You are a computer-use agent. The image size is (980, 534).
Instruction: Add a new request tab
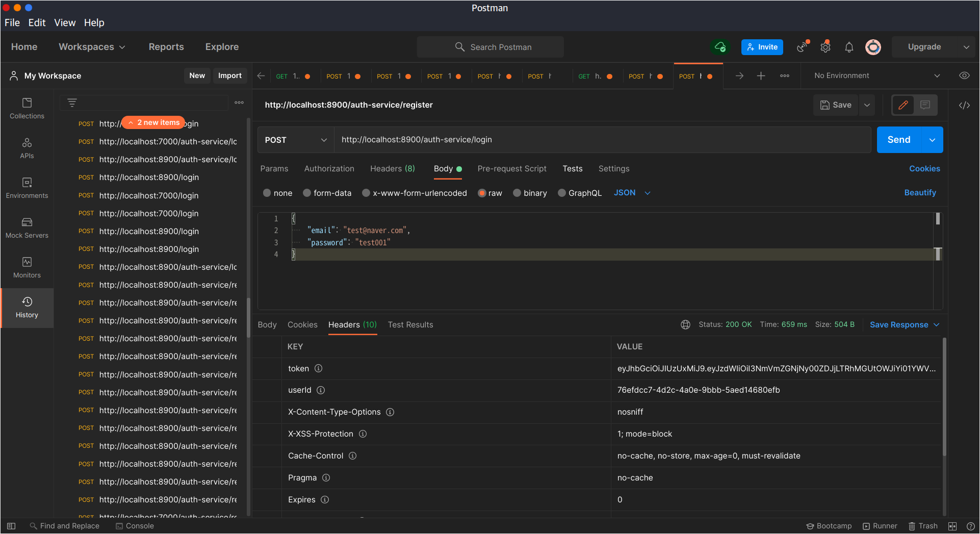coord(761,75)
